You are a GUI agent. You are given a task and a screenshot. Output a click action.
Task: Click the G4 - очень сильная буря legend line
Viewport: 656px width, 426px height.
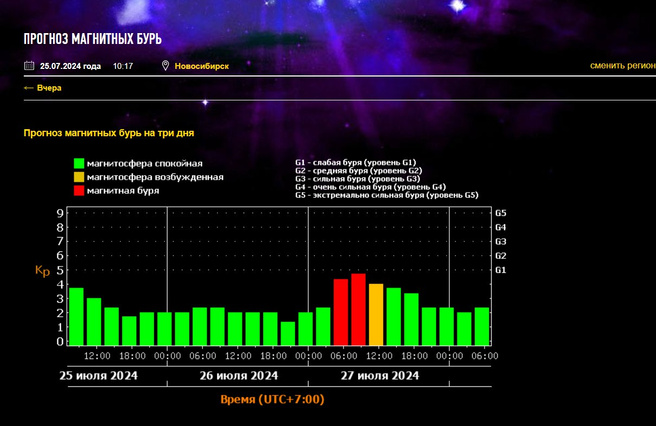click(x=370, y=187)
